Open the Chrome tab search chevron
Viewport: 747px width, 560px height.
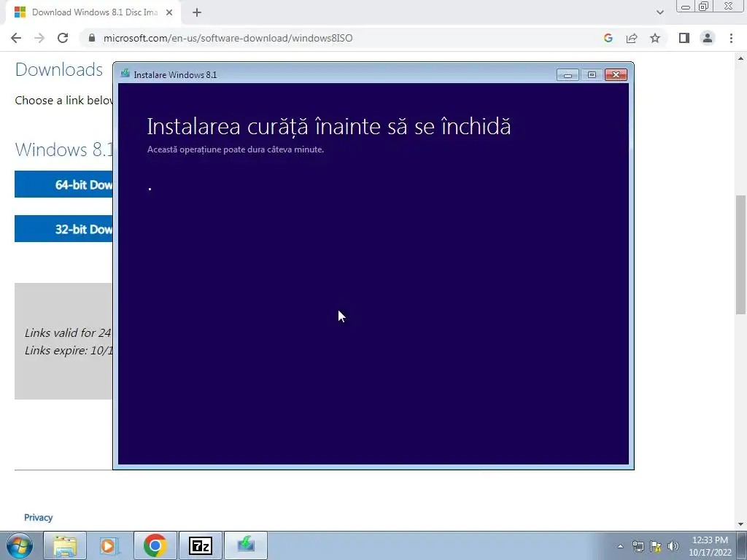(659, 12)
